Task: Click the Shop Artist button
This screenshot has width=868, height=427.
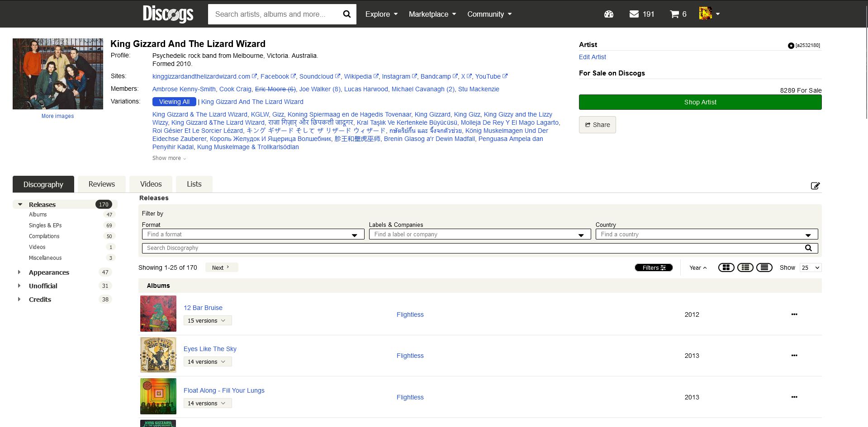Action: pos(700,102)
